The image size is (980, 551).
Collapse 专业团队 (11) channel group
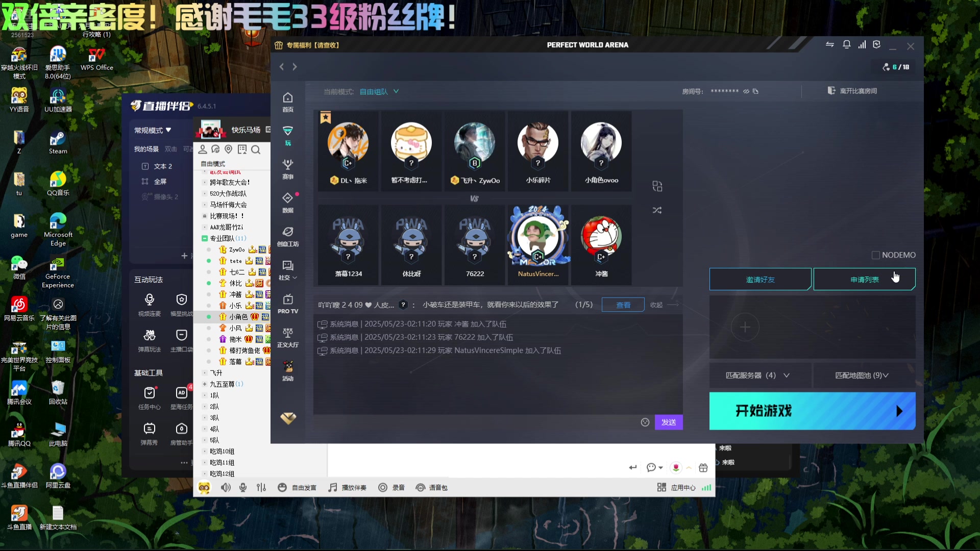(x=205, y=238)
